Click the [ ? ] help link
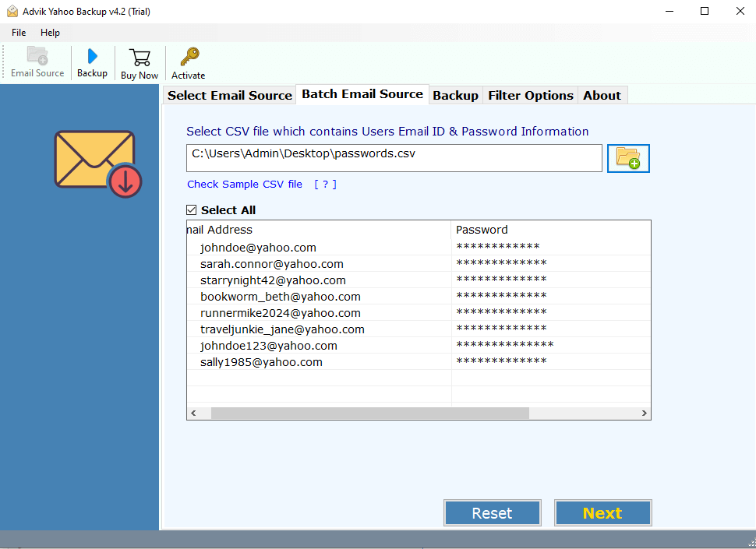Image resolution: width=756 pixels, height=549 pixels. pyautogui.click(x=326, y=184)
